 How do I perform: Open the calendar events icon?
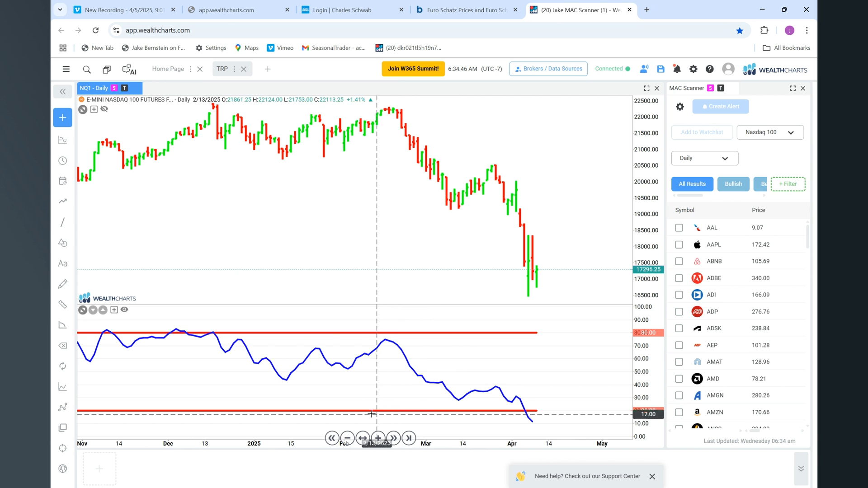63,181
